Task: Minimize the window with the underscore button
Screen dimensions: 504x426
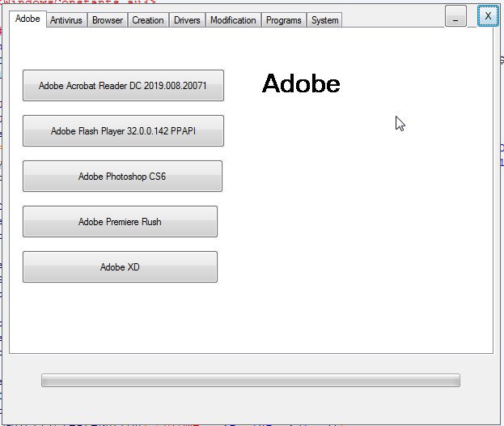Action: [x=455, y=16]
